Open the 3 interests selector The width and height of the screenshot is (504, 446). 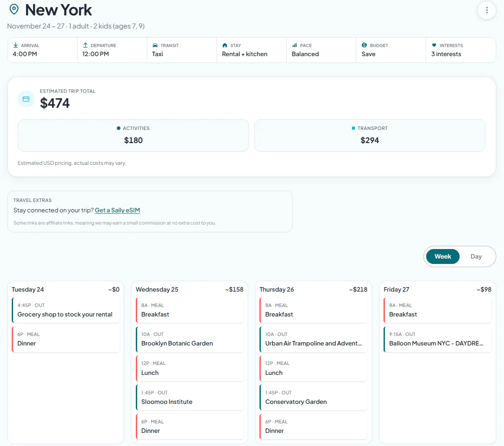[x=461, y=50]
